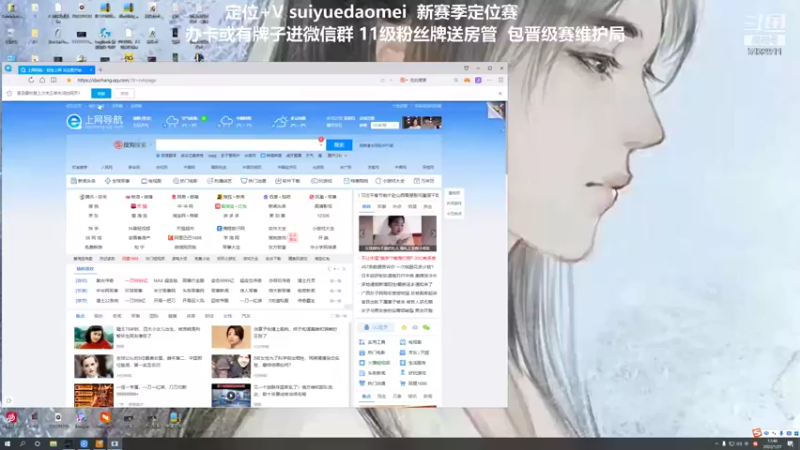This screenshot has width=800, height=450.
Task: Open the red 天猫 site link
Action: (139, 206)
